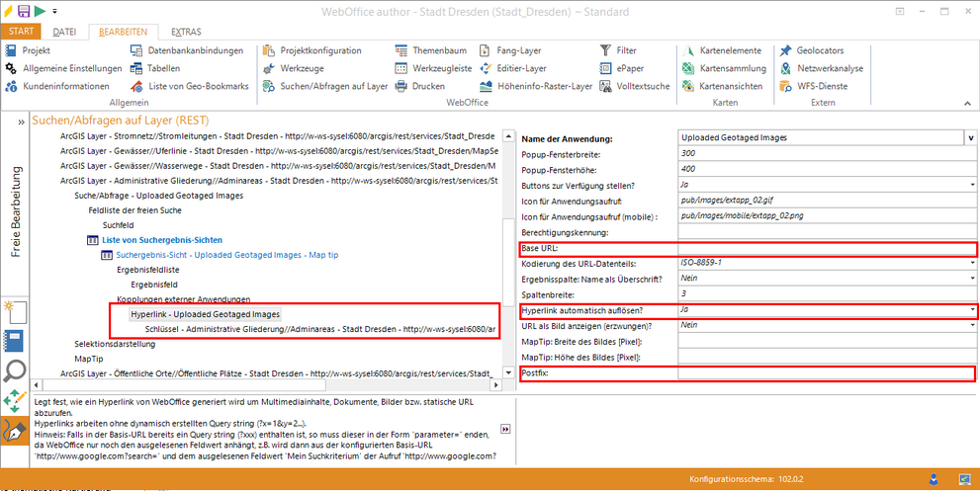980x491 pixels.
Task: Open the DATEI ribbon tab
Action: [x=64, y=32]
